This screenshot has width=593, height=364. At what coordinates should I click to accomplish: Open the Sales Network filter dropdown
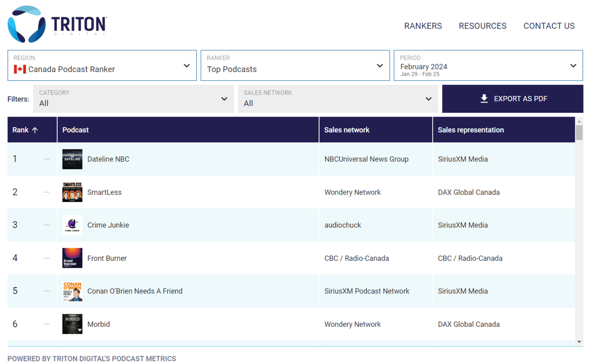(337, 99)
